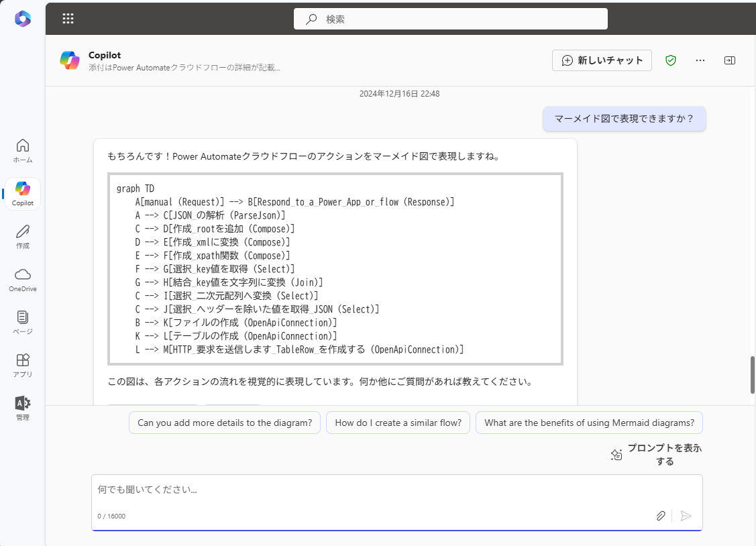This screenshot has height=546, width=756.
Task: Click the 'graph TD' code line
Action: pyautogui.click(x=136, y=188)
